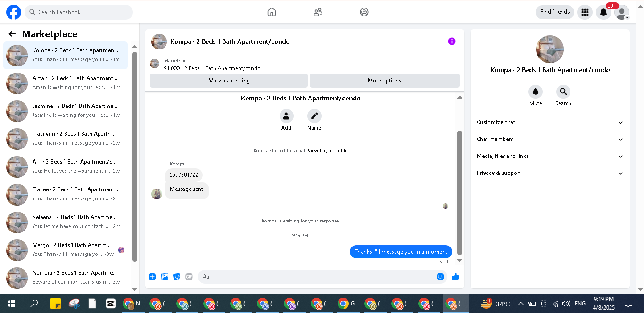Open the notifications bell icon
644x313 pixels.
pyautogui.click(x=603, y=12)
